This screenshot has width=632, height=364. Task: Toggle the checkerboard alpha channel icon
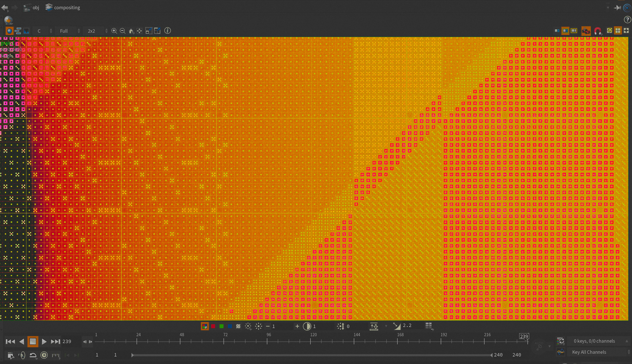coord(238,326)
